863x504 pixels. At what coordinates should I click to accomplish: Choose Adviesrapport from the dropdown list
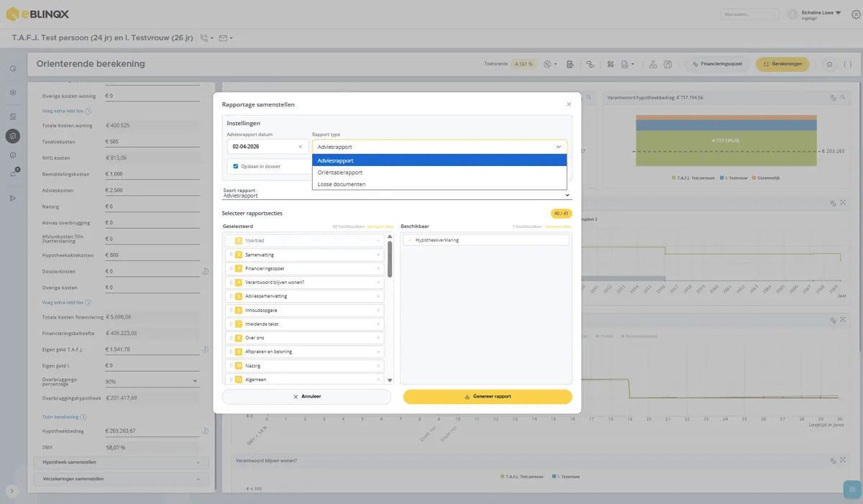(x=439, y=160)
